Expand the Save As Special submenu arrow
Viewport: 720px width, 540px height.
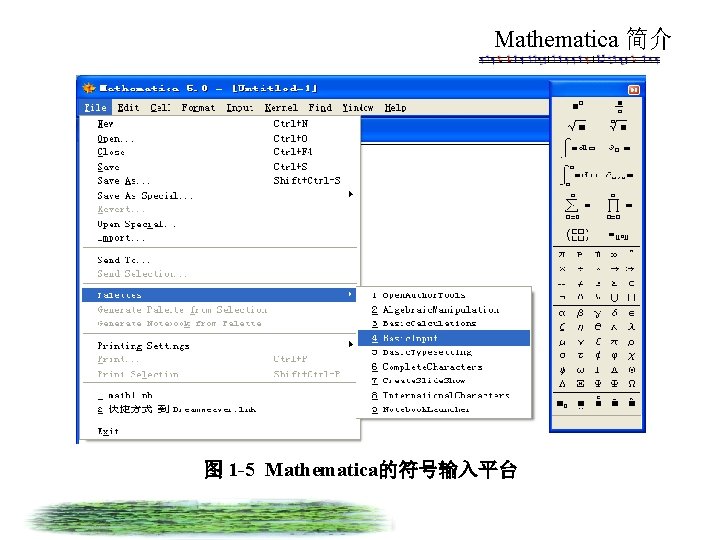350,194
